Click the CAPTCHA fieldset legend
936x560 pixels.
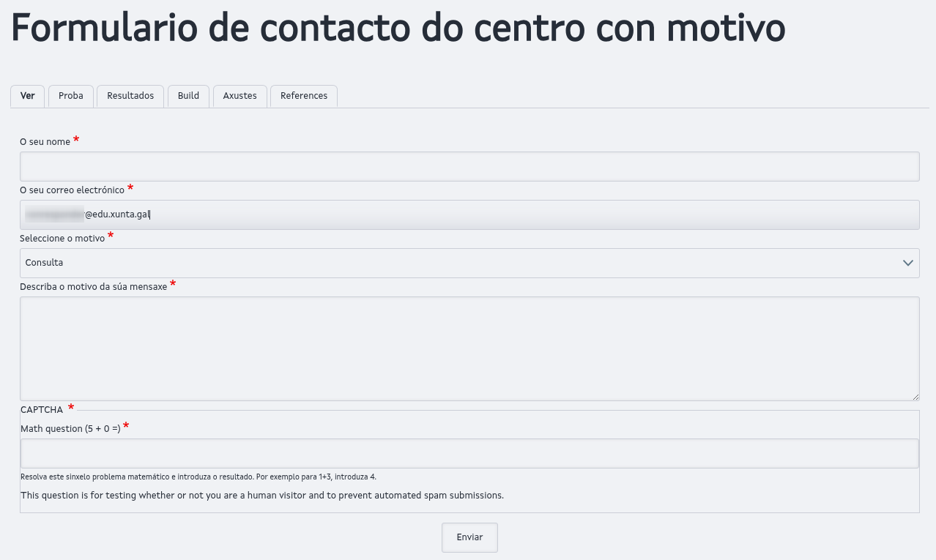42,410
